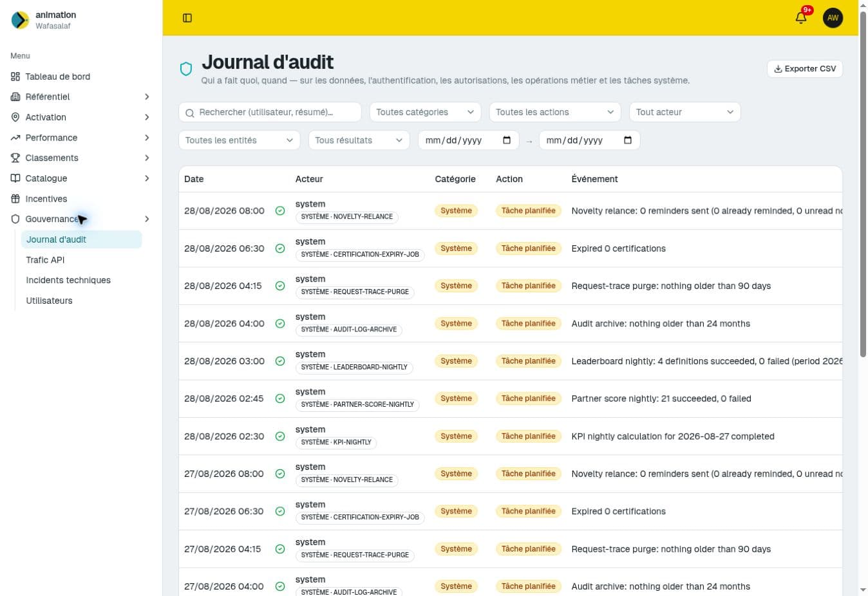Expand the Catalogue submenu chevron
The width and height of the screenshot is (868, 596).
(x=147, y=178)
